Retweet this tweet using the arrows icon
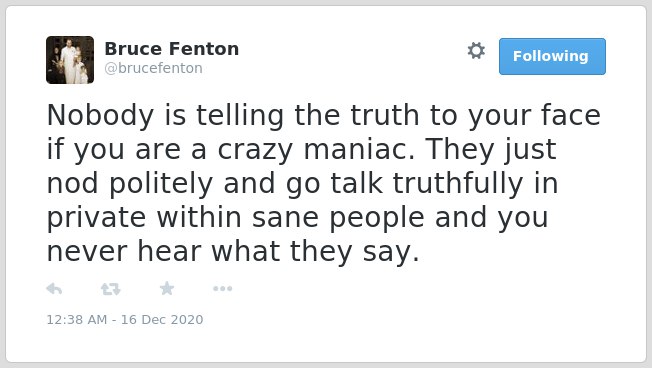The height and width of the screenshot is (368, 652). coord(111,289)
